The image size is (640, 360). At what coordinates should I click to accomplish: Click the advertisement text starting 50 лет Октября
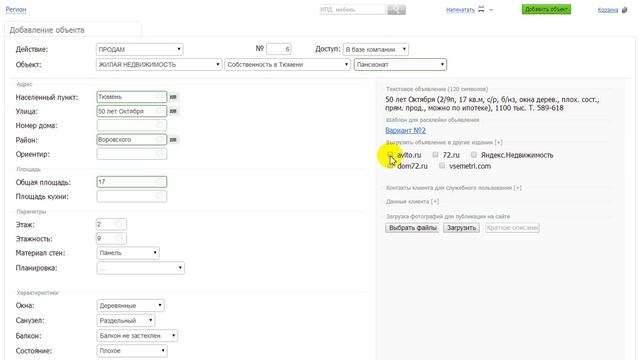coord(492,104)
